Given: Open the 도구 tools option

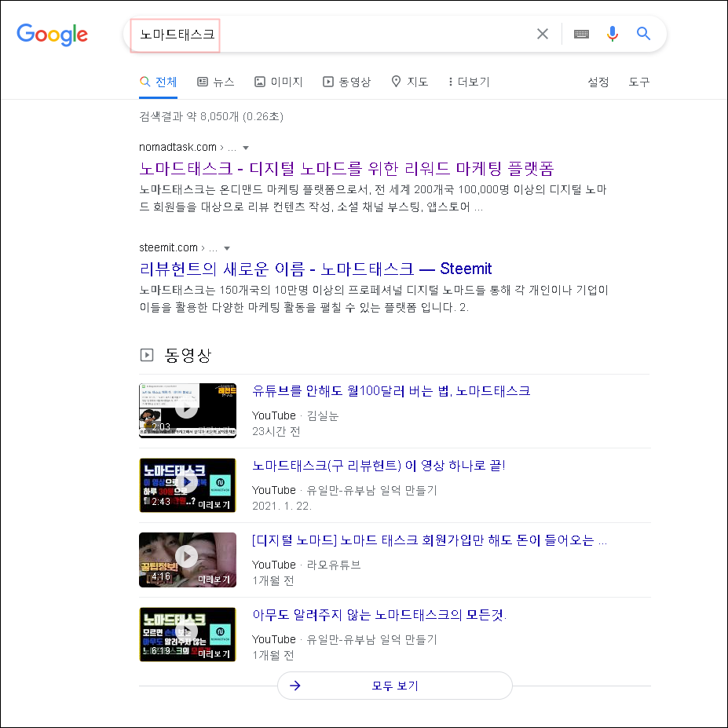Looking at the screenshot, I should coord(638,82).
